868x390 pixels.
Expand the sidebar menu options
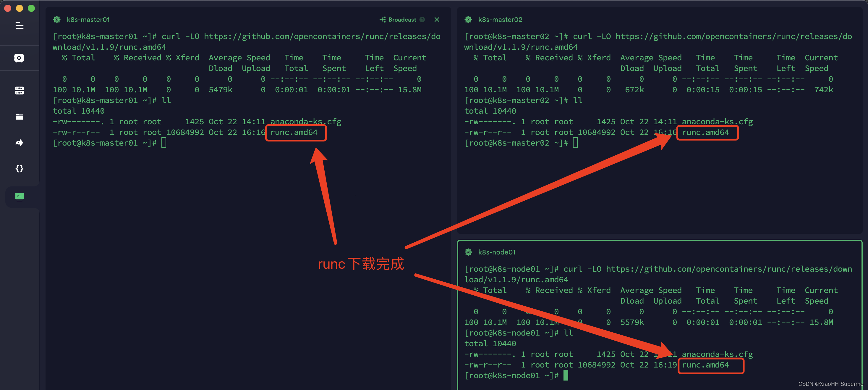(20, 25)
